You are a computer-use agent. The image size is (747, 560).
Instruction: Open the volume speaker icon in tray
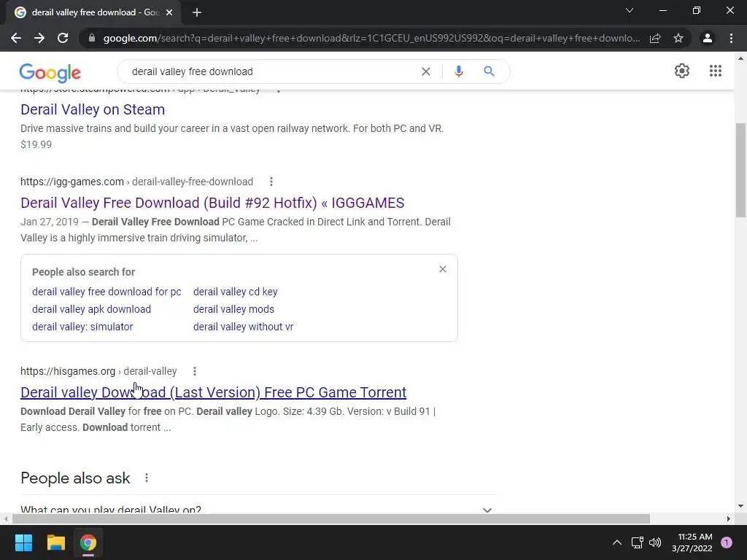click(x=655, y=542)
